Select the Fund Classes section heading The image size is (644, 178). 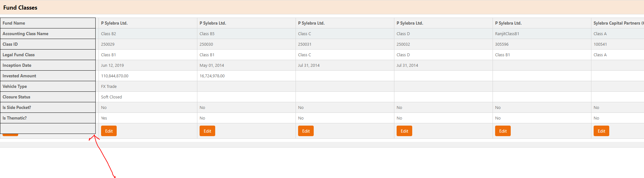(x=20, y=8)
